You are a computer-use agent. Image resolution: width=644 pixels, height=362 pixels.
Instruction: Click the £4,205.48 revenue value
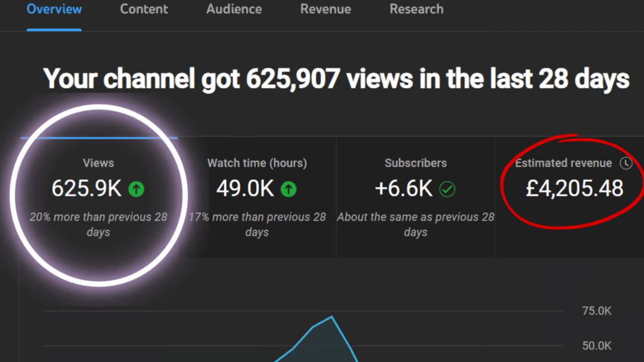click(575, 188)
